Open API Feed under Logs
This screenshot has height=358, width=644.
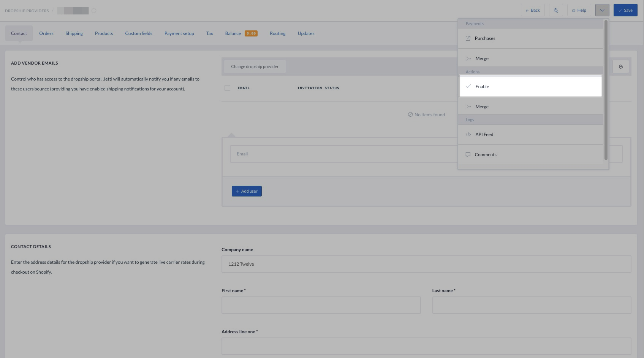tap(530, 135)
